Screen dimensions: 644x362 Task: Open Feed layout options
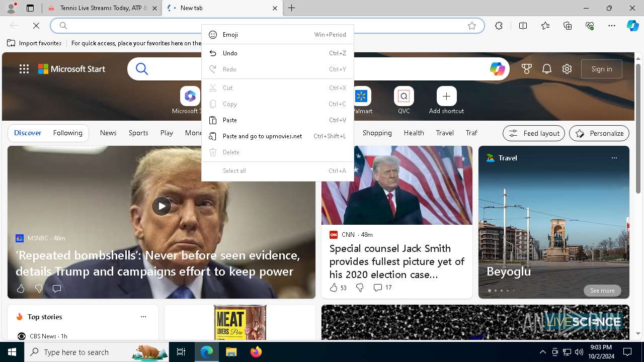click(x=534, y=133)
